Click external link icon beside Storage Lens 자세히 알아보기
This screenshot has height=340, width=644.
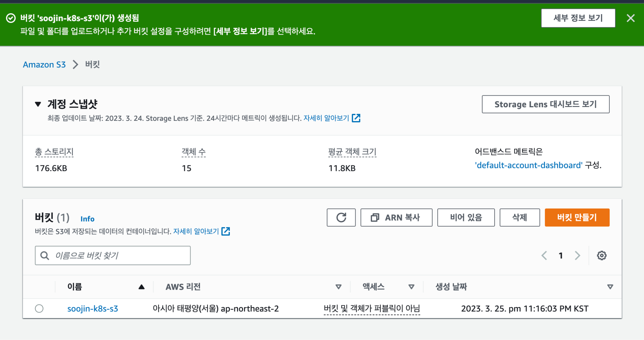coord(356,118)
